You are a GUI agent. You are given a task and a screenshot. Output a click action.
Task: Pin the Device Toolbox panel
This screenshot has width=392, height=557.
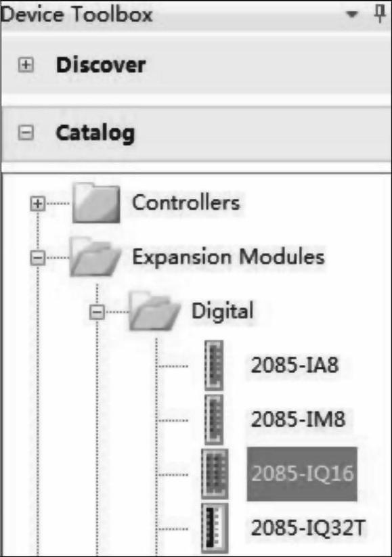(380, 14)
